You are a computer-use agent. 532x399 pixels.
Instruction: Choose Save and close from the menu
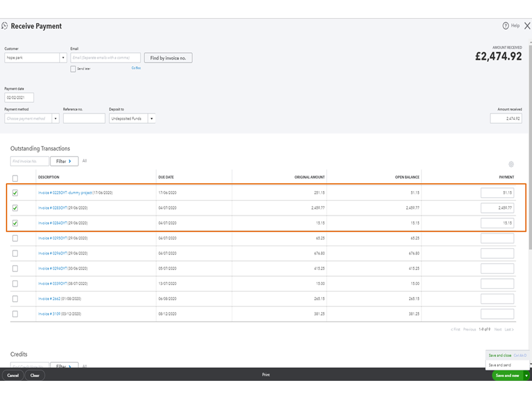click(500, 355)
